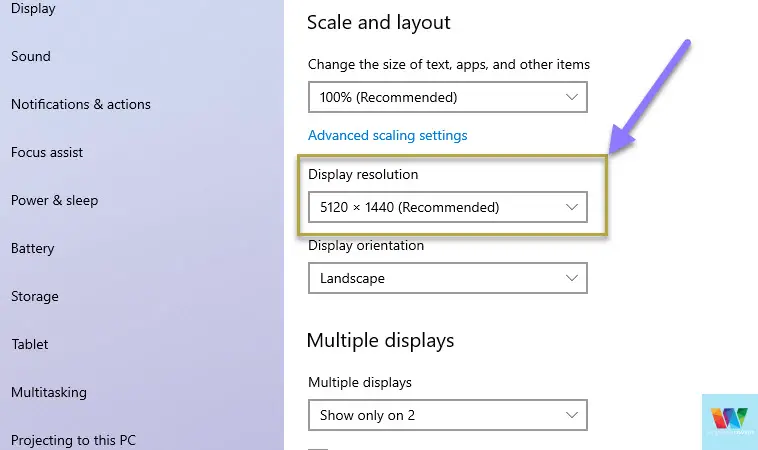Click the Multiple displays section heading

tap(380, 341)
